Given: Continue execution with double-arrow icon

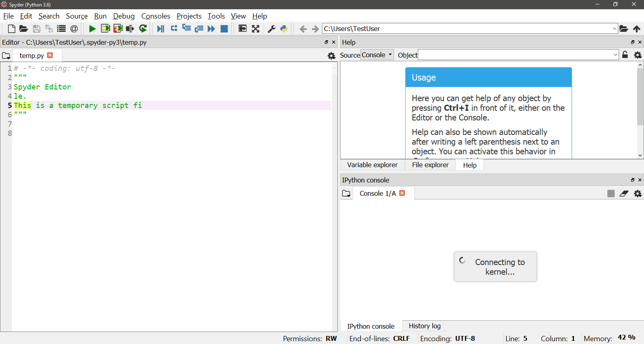Looking at the screenshot, I should point(211,29).
